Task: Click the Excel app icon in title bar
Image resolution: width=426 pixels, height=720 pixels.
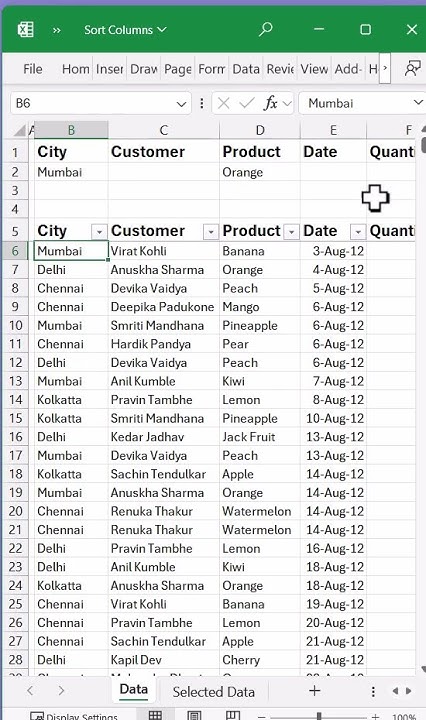Action: coord(25,29)
